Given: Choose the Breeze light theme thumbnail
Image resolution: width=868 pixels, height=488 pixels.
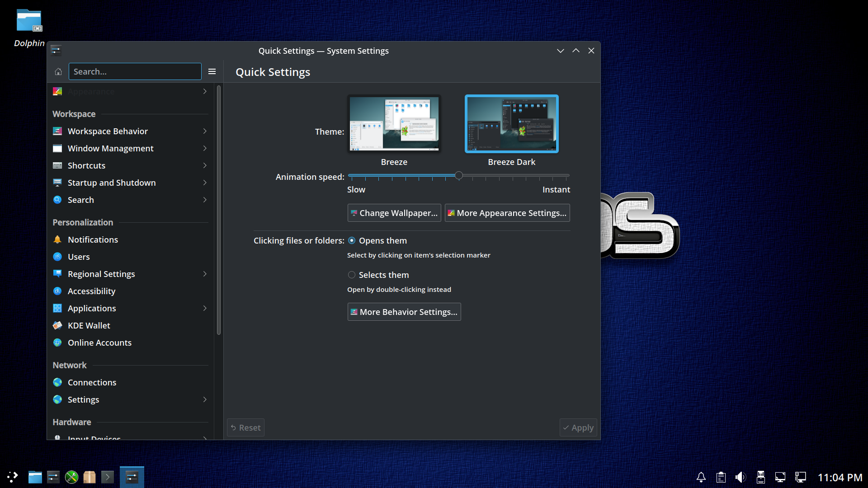Looking at the screenshot, I should [394, 124].
